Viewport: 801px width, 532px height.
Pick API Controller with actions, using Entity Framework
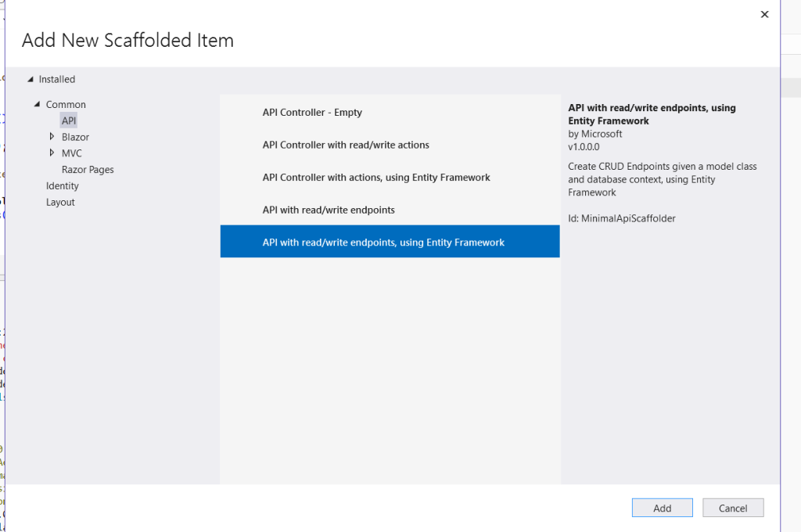pos(376,178)
